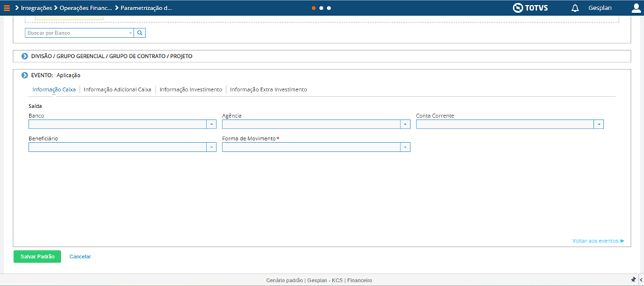The image size is (644, 286).
Task: Switch to Informação Extra Investimento tab
Action: click(x=269, y=89)
